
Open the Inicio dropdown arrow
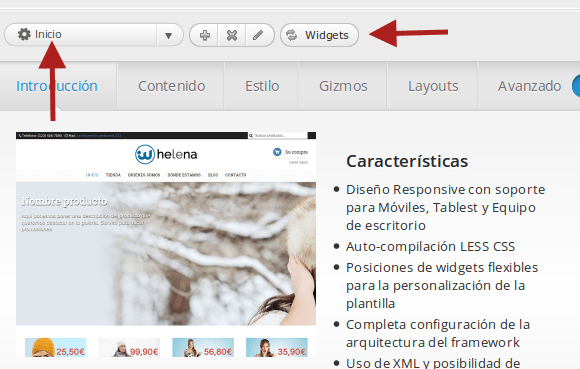[x=169, y=35]
